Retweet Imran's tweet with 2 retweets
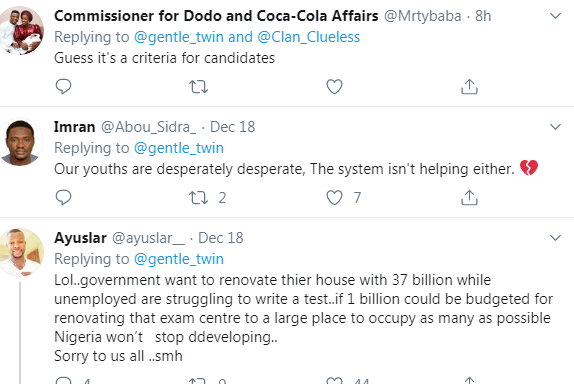This screenshot has height=384, width=574. 207,198
